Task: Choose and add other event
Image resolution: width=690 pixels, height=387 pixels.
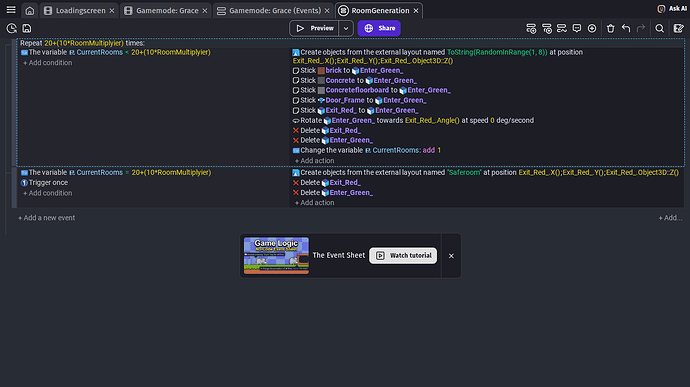Action: tap(592, 29)
